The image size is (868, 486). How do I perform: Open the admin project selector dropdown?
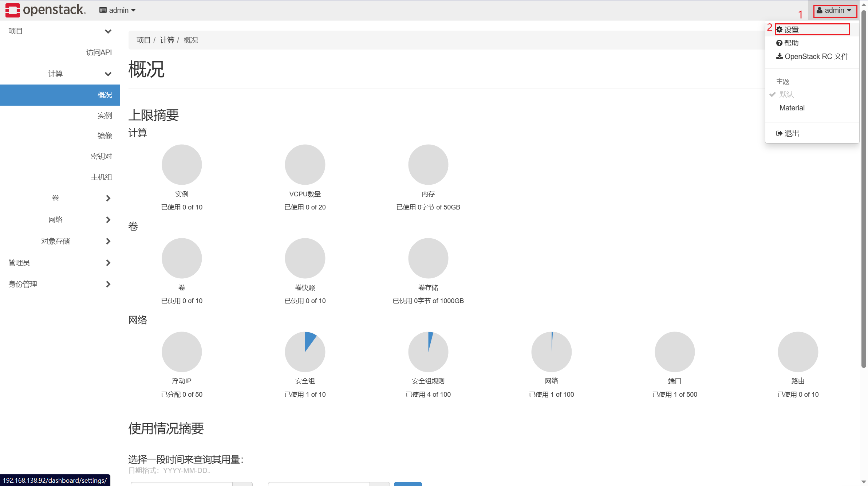117,10
